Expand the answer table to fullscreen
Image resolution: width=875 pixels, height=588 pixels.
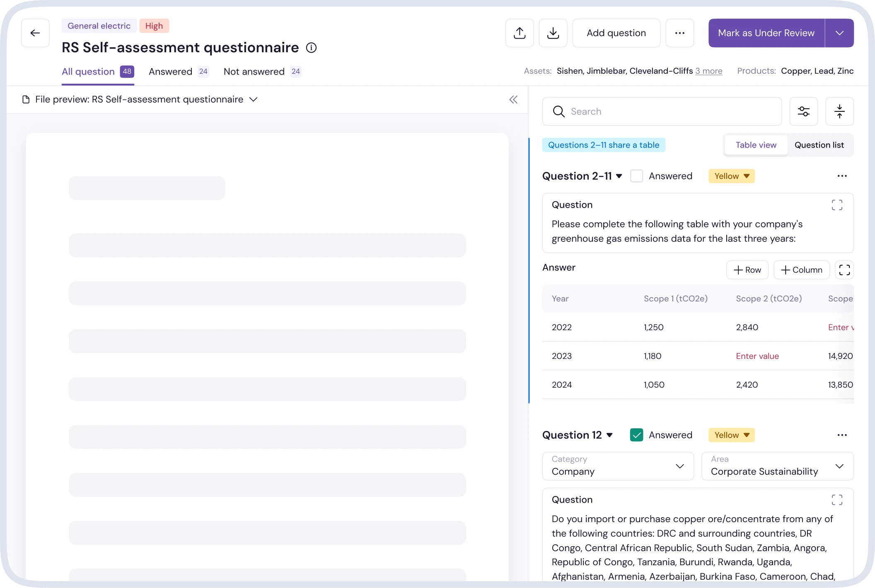coord(844,270)
